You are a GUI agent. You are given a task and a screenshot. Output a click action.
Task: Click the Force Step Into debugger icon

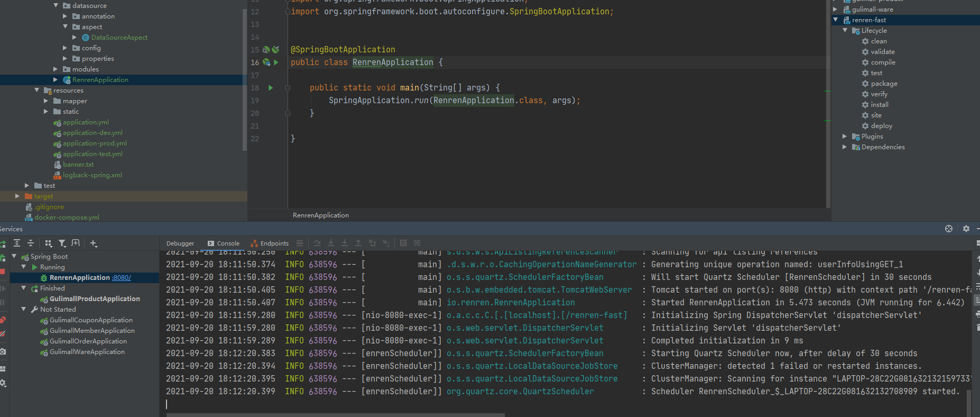[345, 243]
